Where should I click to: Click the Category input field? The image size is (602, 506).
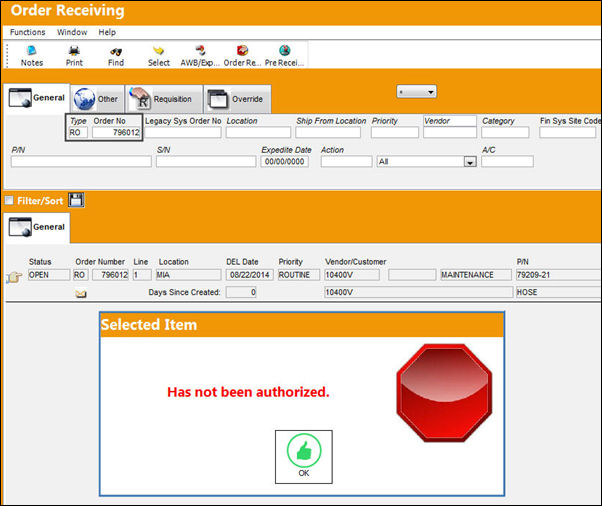[505, 132]
